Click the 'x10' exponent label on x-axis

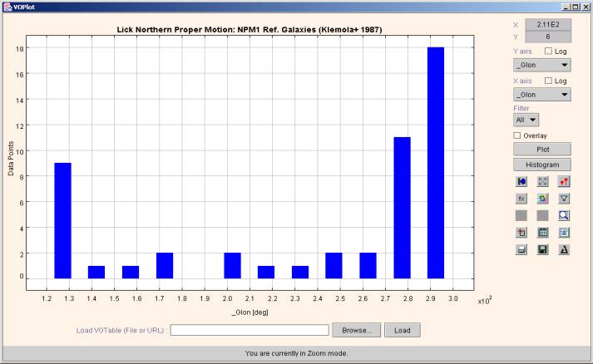tap(484, 301)
